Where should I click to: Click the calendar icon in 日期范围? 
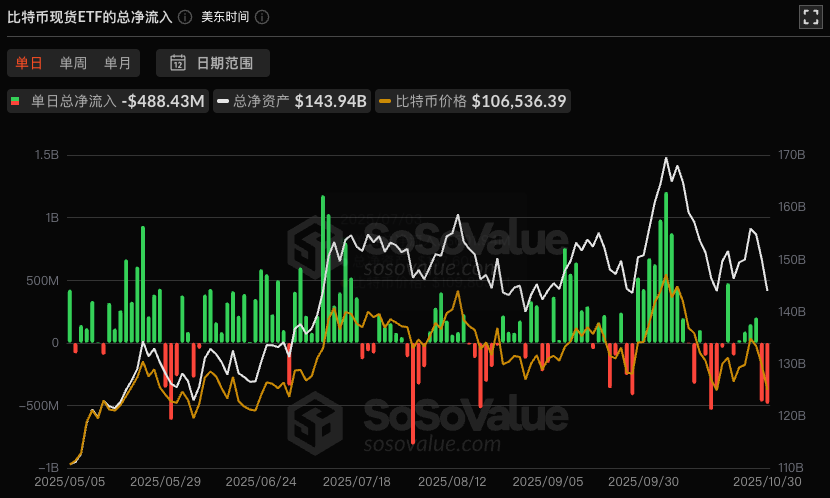pyautogui.click(x=178, y=63)
